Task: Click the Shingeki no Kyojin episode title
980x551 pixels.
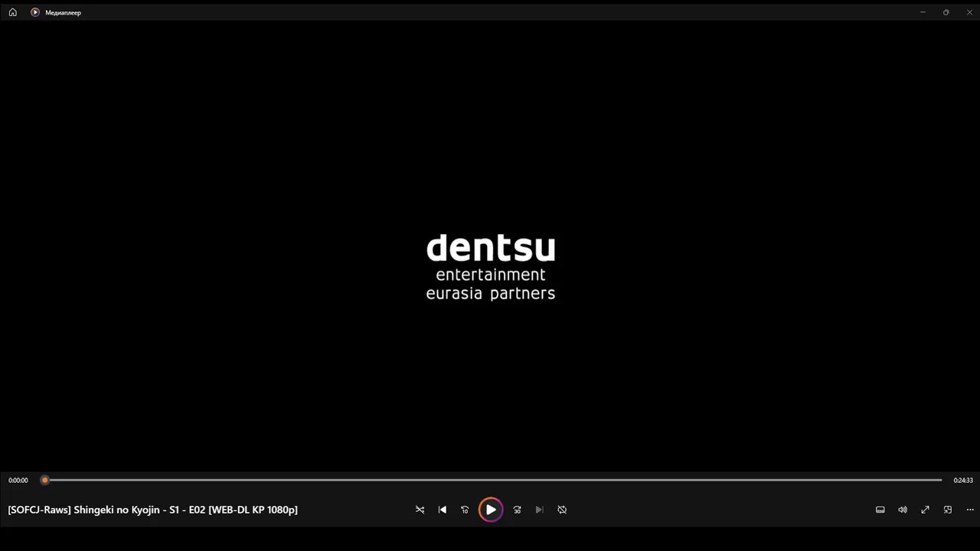Action: 153,510
